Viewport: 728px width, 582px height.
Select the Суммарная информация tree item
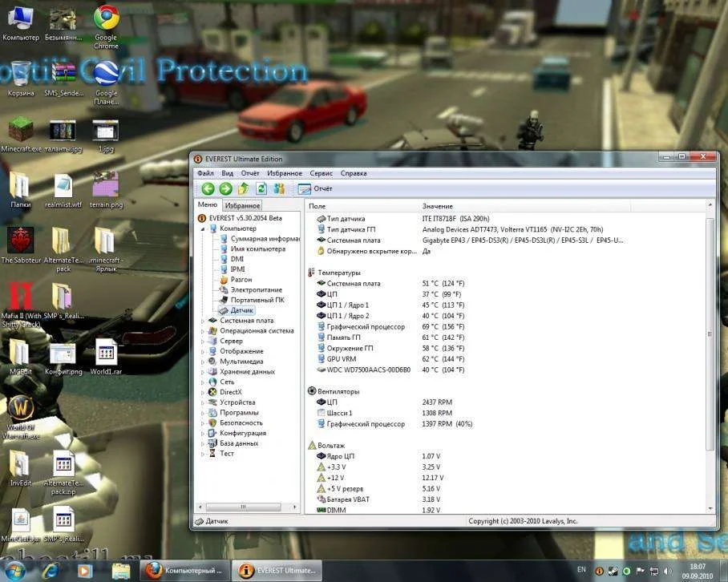(x=265, y=239)
